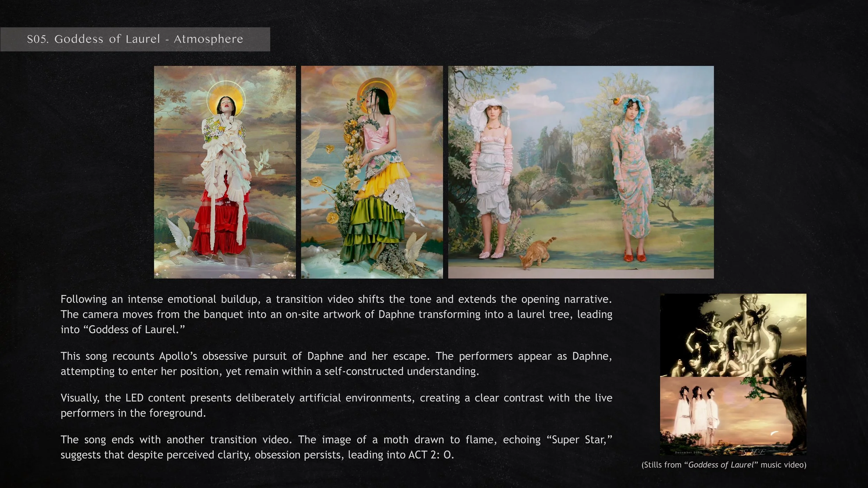Image resolution: width=868 pixels, height=488 pixels.
Task: Click paragraph mentioning moth drawn to flame
Action: (x=336, y=447)
